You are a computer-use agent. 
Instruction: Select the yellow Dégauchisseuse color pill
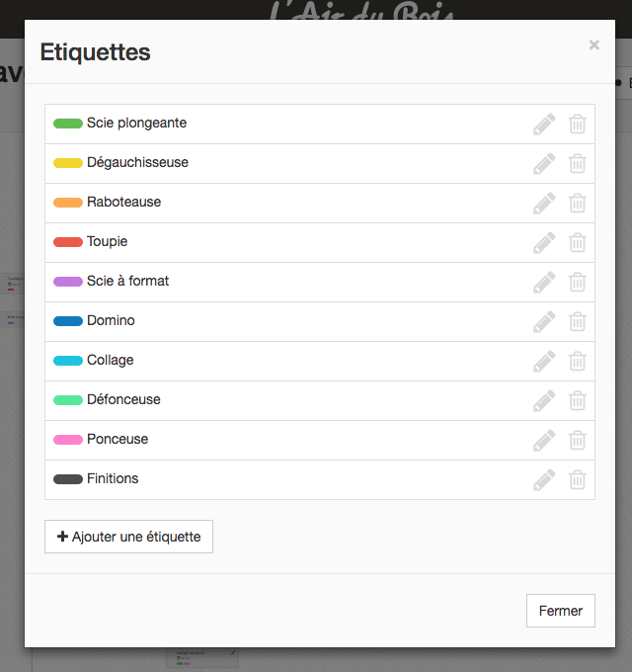point(68,163)
